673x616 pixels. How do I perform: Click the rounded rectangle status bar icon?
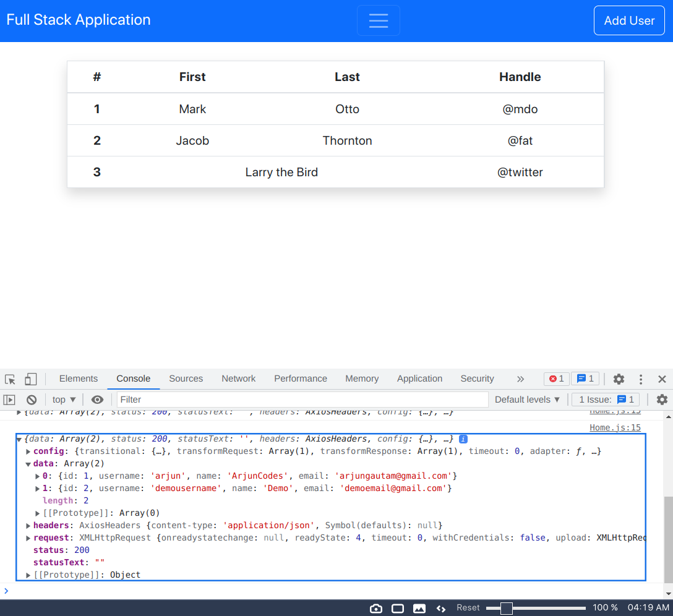[398, 609]
